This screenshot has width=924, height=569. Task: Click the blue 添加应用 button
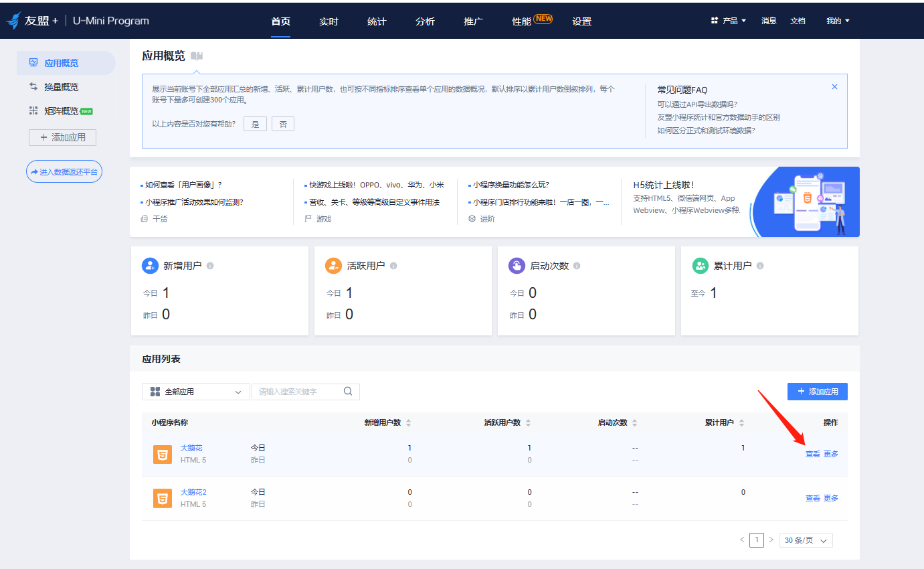click(818, 392)
